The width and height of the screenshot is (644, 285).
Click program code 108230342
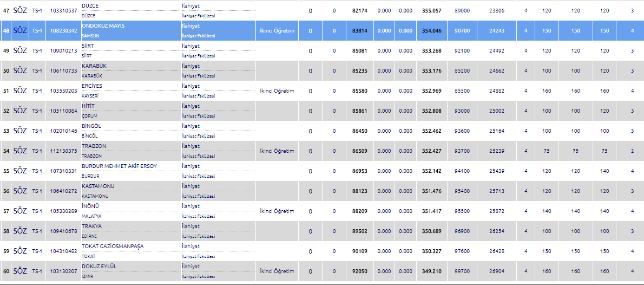[x=63, y=31]
